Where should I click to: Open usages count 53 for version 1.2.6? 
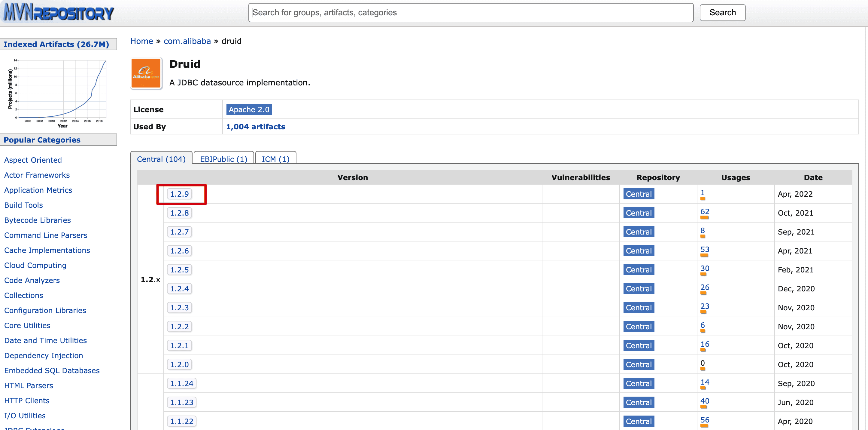tap(705, 249)
